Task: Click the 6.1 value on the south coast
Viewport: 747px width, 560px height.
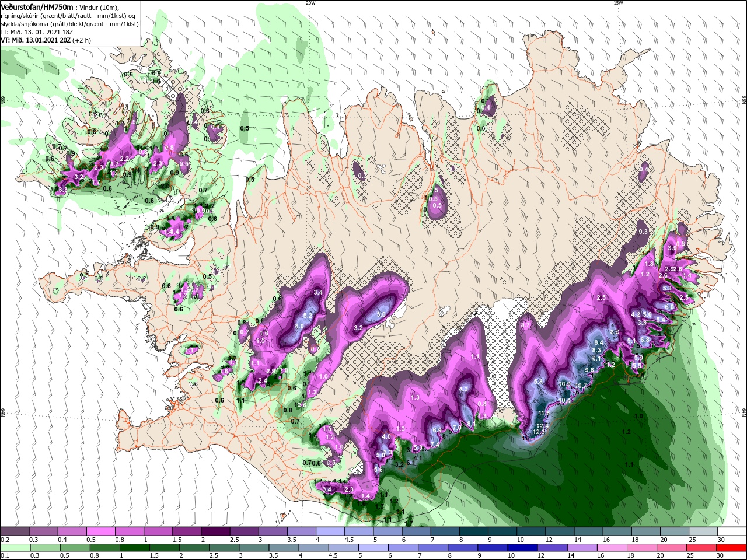Action: (410, 463)
